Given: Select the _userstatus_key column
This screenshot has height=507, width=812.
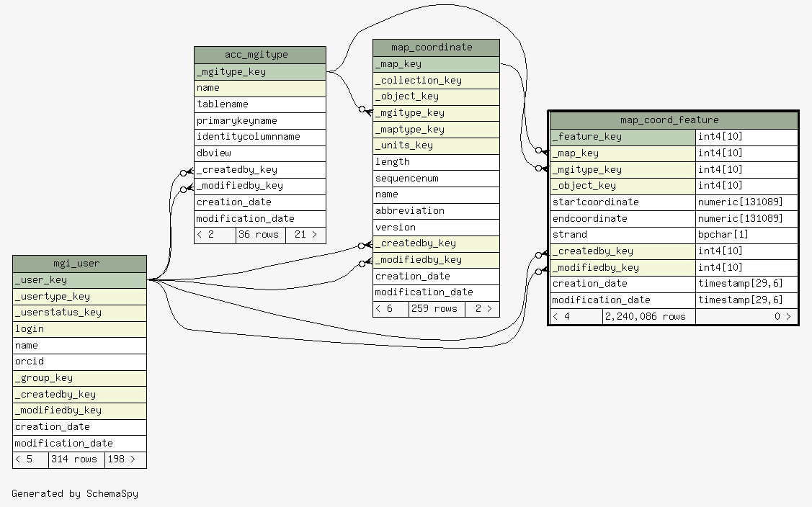Looking at the screenshot, I should point(79,313).
